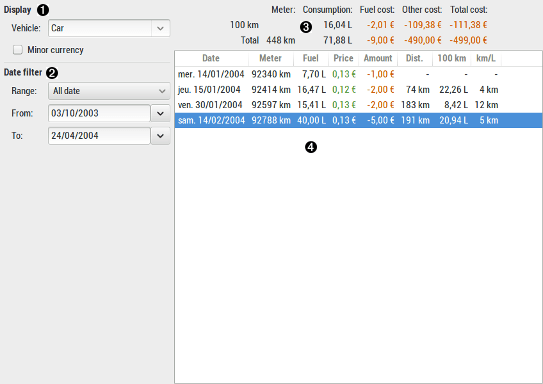Select the row dated jeu. 15/01/2004
Image resolution: width=543 pixels, height=384 pixels.
pyautogui.click(x=358, y=90)
